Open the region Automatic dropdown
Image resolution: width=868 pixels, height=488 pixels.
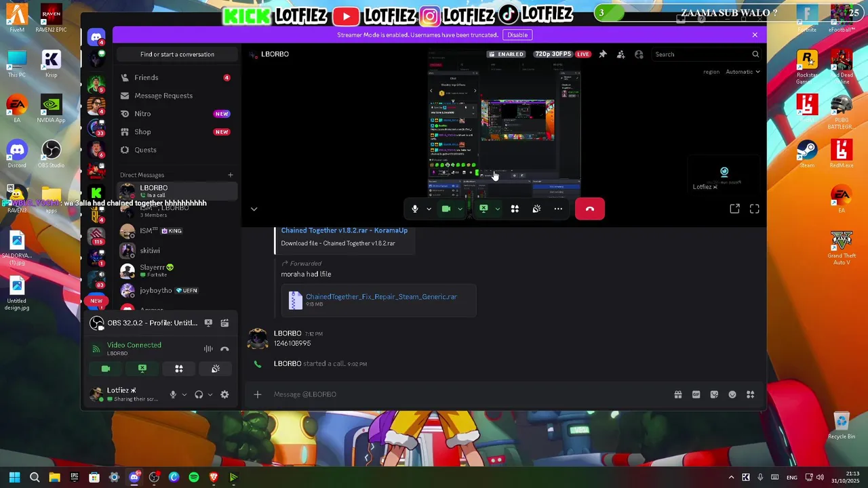[743, 72]
